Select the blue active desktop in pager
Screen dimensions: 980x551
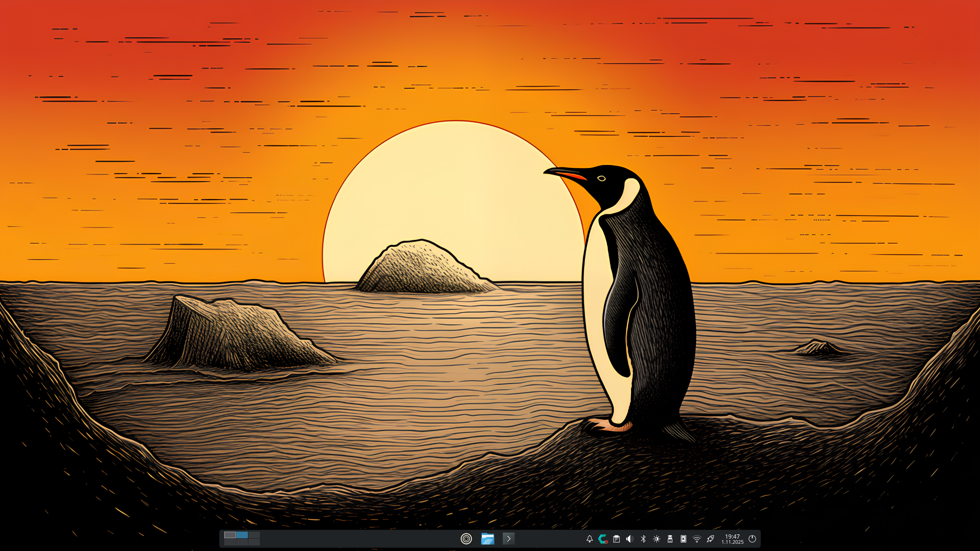242,535
